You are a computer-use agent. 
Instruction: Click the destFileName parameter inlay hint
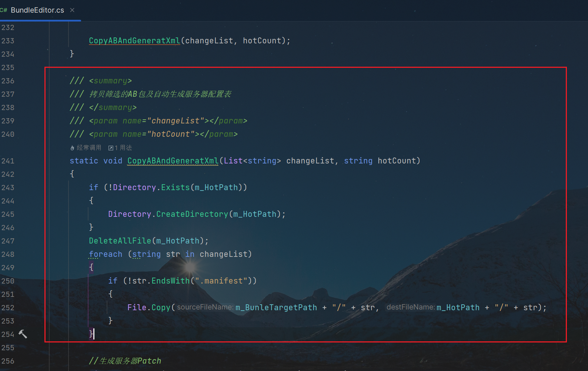click(x=410, y=307)
